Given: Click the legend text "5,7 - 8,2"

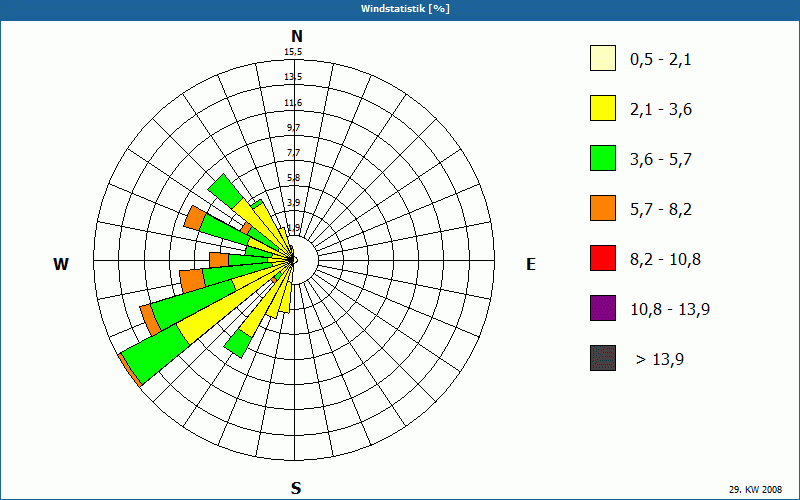Looking at the screenshot, I should 661,210.
